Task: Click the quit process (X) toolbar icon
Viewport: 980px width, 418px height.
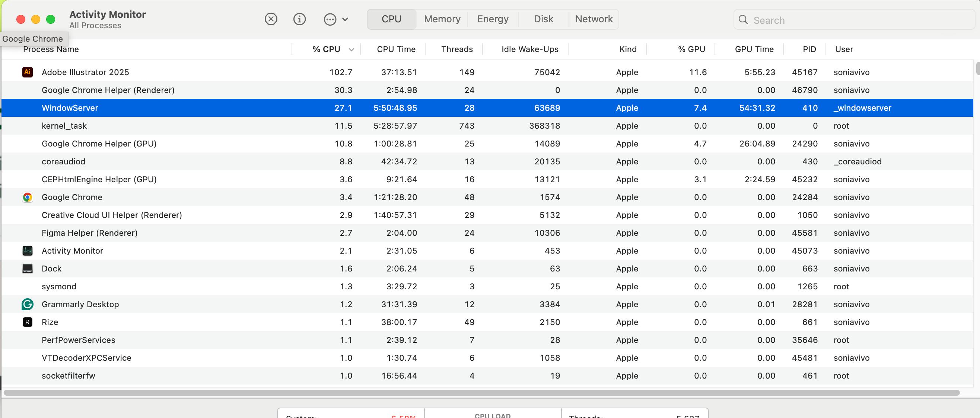Action: coord(270,19)
